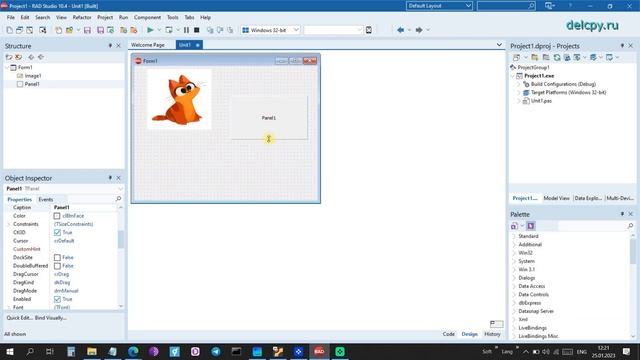Click the move up arrow in Structure toolbar

(31, 57)
